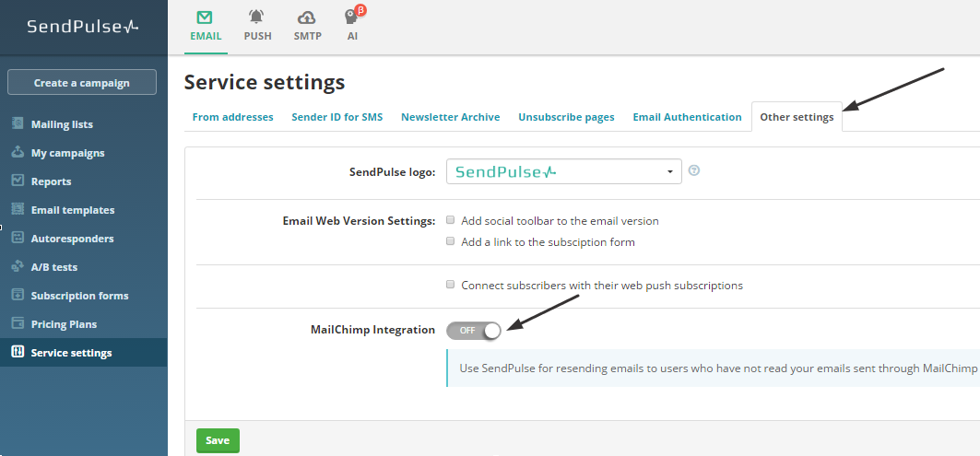Check 'Add a link to subscription form'
This screenshot has width=980, height=456.
click(x=451, y=241)
